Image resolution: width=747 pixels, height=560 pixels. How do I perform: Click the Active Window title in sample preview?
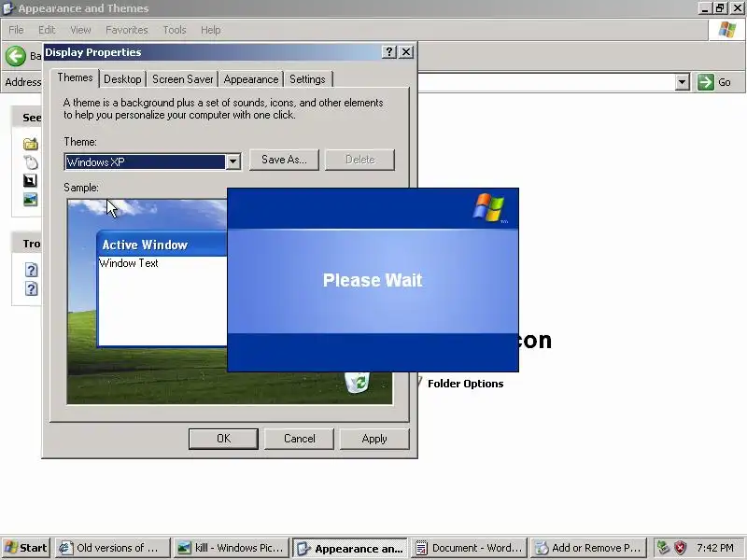145,245
